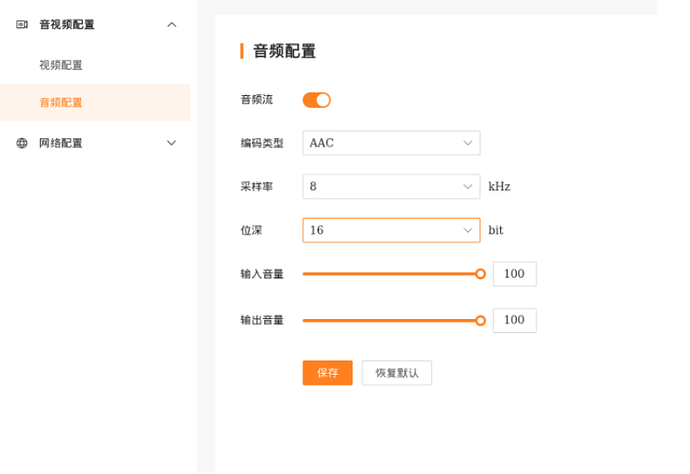690x474 pixels.
Task: Open the 位深 dropdown showing 16
Action: 391,230
